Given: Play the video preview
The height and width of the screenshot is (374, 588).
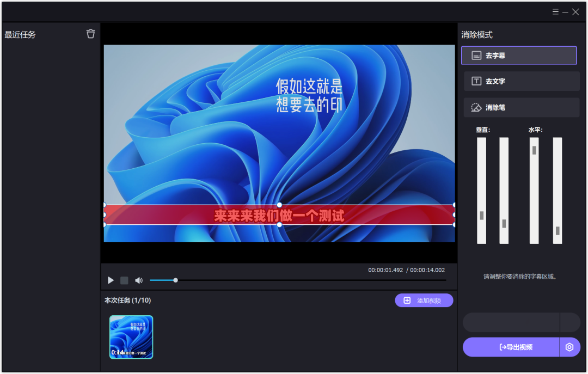Looking at the screenshot, I should (x=111, y=280).
